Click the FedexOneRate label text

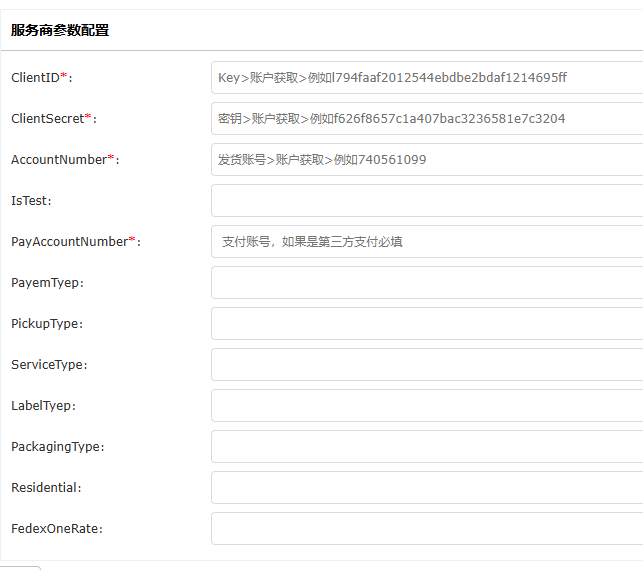click(58, 529)
